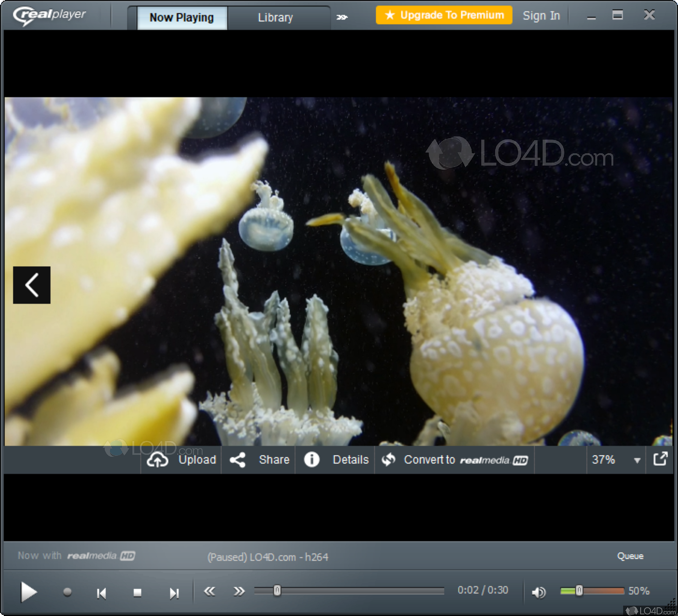Screen dimensions: 678x616
Task: Open the 37% zoom dropdown
Action: point(637,460)
